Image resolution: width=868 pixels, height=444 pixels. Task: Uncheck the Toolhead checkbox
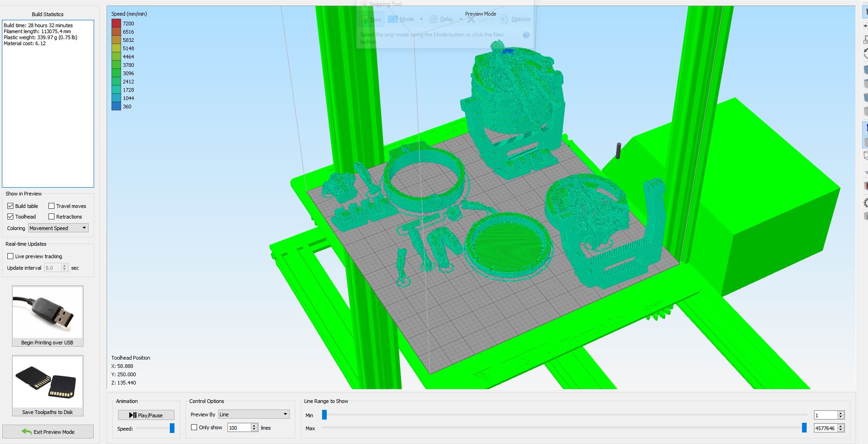click(10, 217)
